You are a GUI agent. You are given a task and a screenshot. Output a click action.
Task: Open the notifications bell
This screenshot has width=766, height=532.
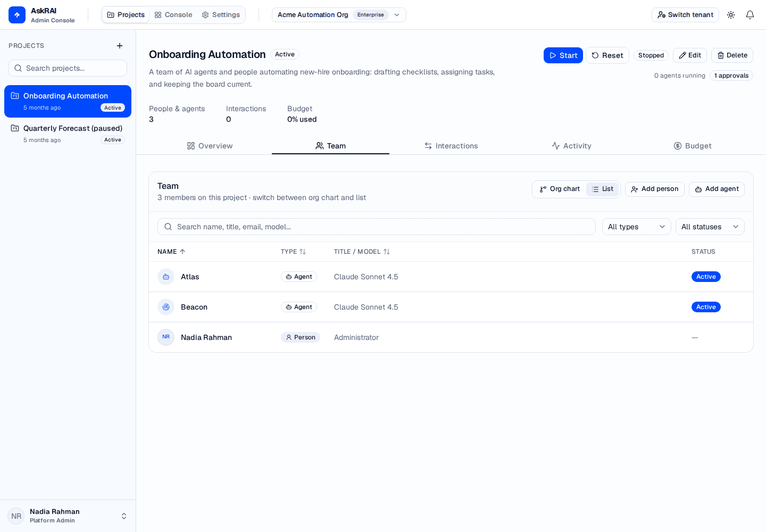750,15
